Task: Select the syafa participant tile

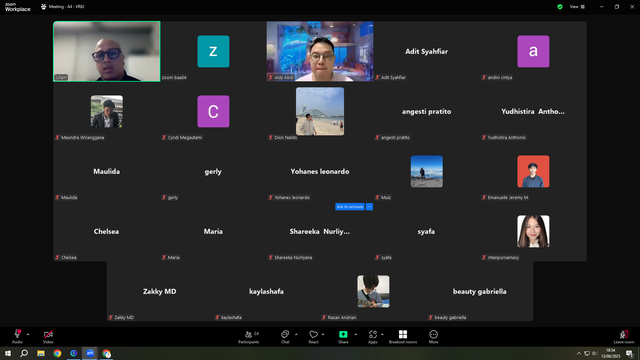Action: (x=427, y=231)
